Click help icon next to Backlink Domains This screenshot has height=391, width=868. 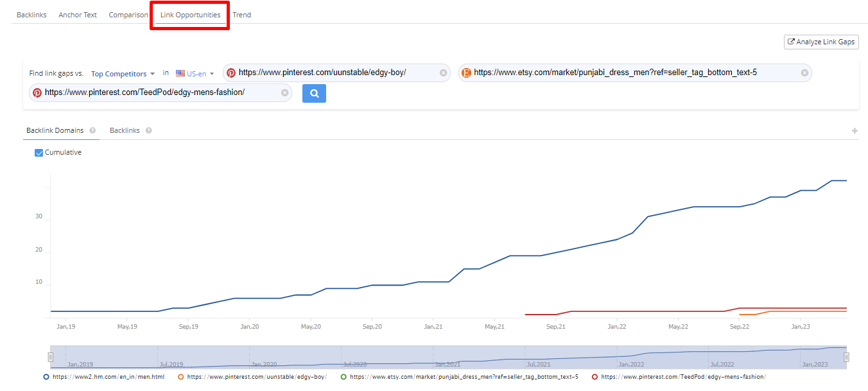tap(92, 130)
